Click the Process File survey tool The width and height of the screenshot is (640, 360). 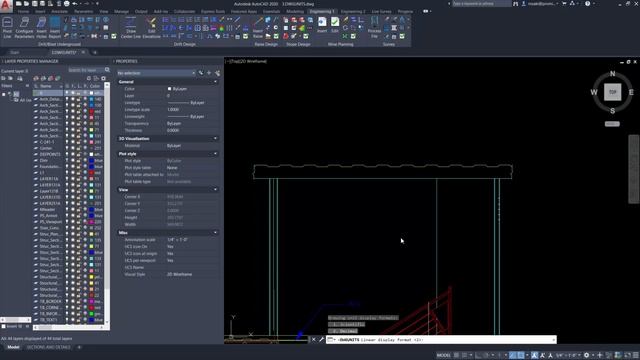374,28
